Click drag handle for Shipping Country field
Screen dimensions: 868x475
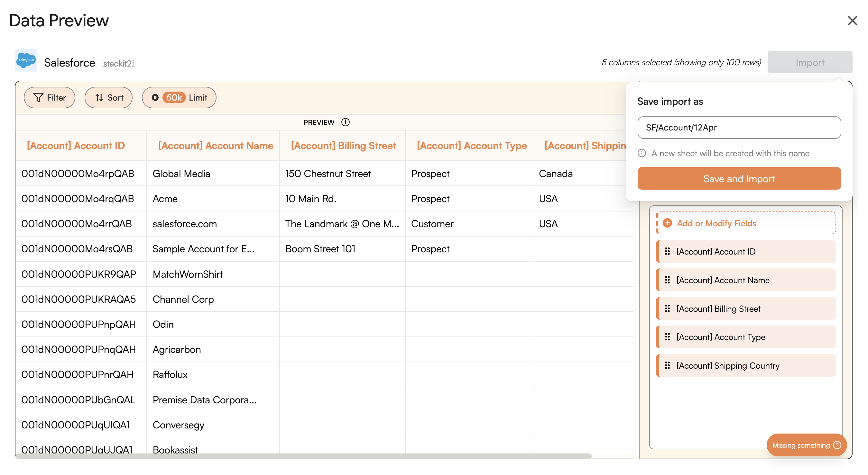[667, 366]
